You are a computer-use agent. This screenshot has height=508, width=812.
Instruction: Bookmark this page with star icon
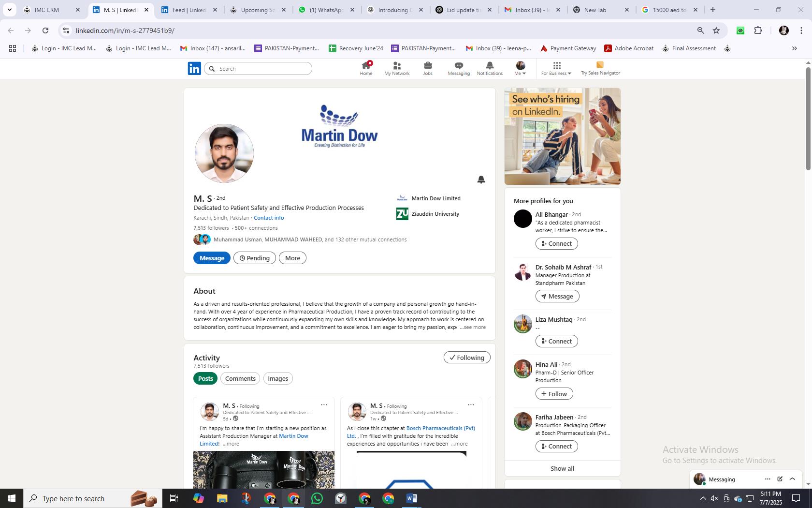[x=716, y=30]
